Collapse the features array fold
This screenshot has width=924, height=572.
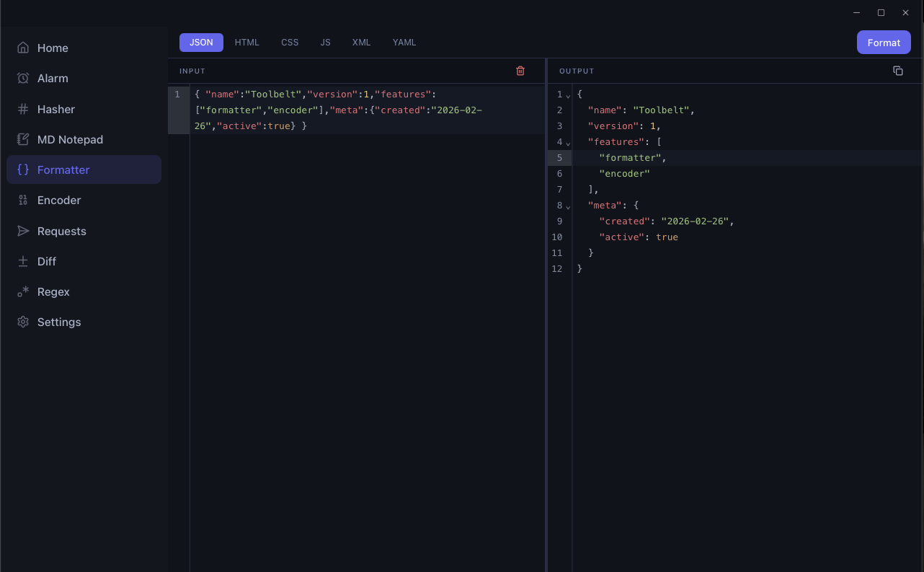tap(569, 142)
